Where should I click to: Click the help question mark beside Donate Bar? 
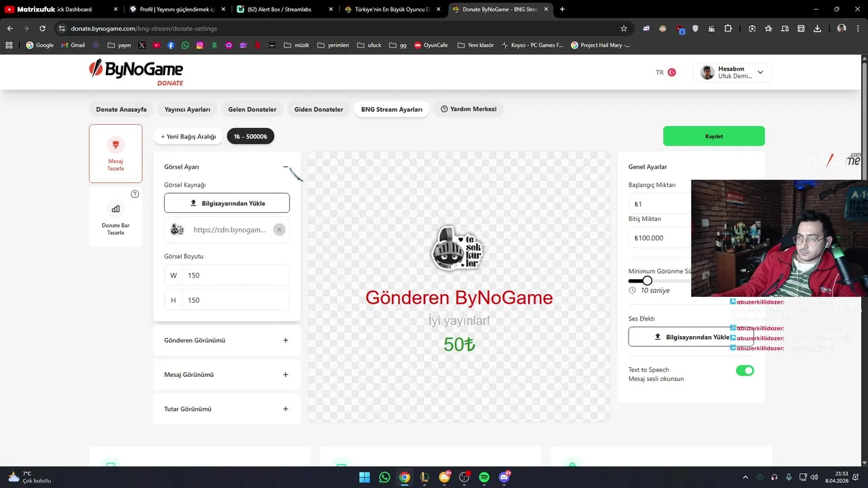click(135, 195)
